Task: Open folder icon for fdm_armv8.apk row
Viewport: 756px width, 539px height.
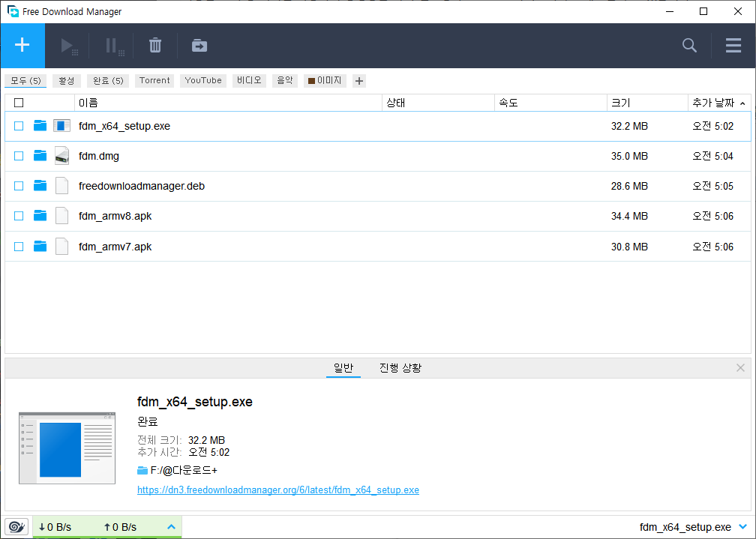Action: tap(40, 215)
